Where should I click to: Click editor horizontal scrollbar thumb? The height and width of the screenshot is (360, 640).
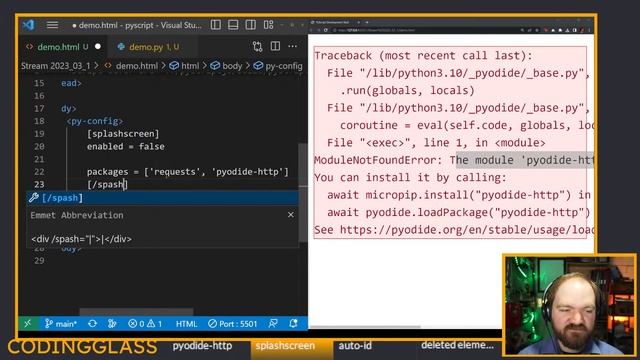click(x=136, y=312)
